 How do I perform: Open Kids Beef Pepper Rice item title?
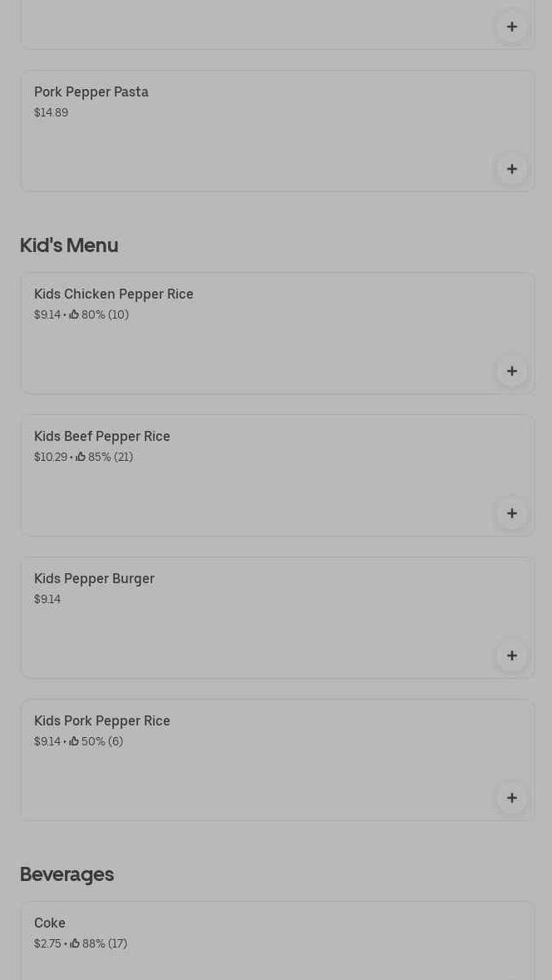(x=101, y=436)
